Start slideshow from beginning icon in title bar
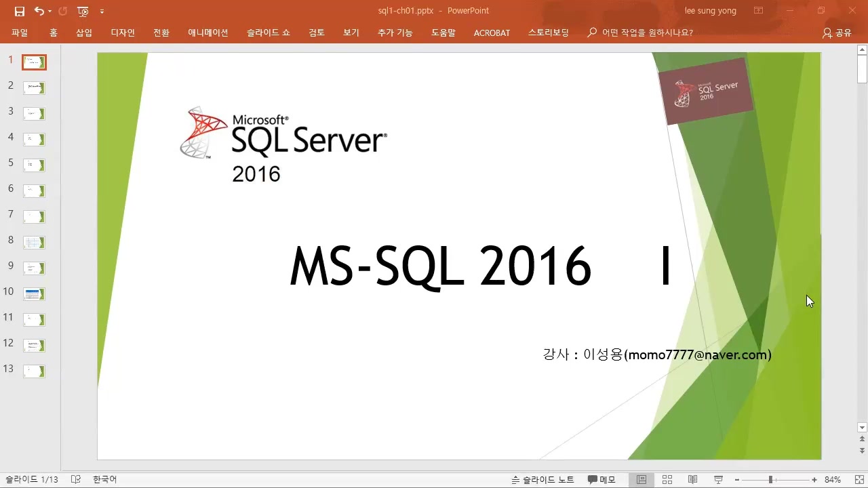This screenshot has height=488, width=868. click(83, 11)
